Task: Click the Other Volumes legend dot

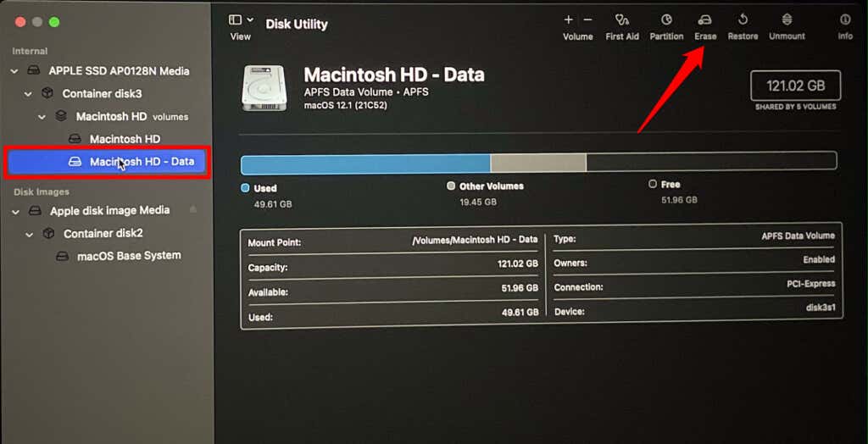Action: point(451,186)
